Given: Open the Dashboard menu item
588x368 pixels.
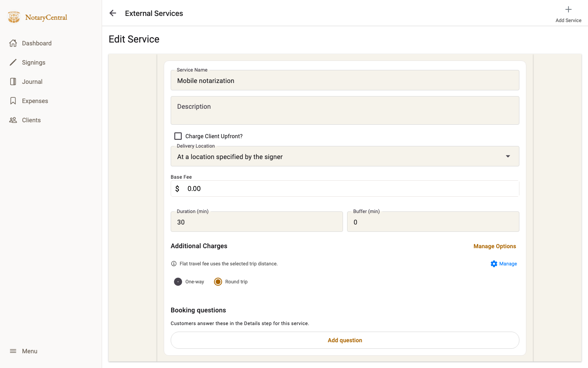Looking at the screenshot, I should 51,43.
